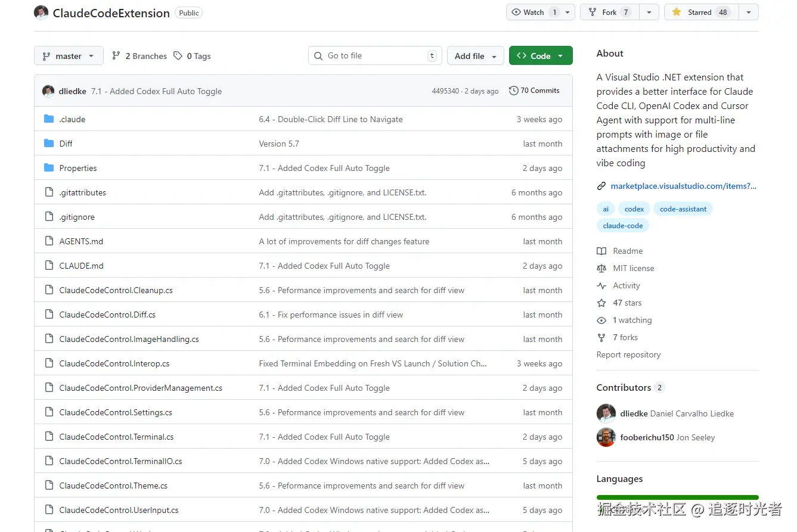This screenshot has height=532, width=797.
Task: Open Watch notification options arrow
Action: 568,12
